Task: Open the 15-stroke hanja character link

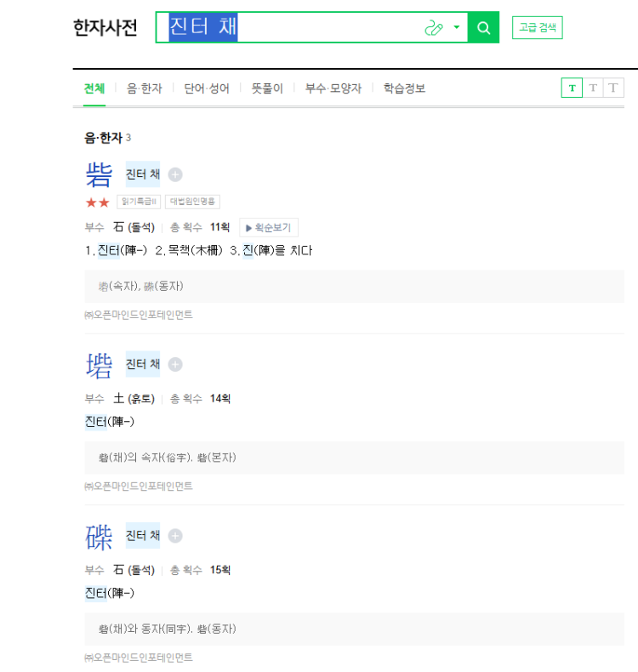Action: coord(99,537)
